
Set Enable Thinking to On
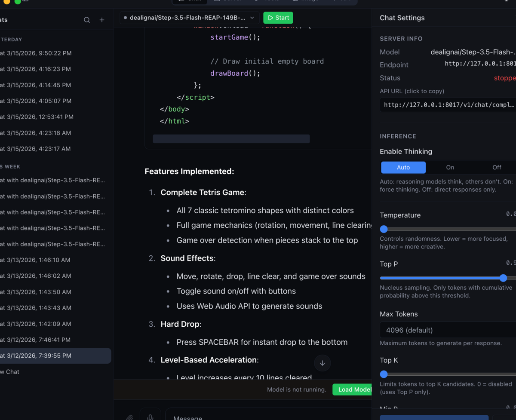(450, 167)
